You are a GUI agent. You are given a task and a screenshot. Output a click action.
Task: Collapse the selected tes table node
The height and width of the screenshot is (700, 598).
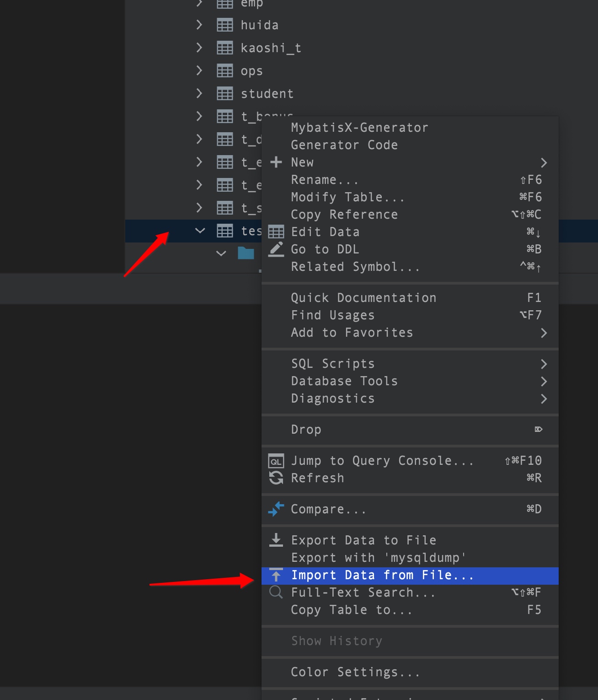point(200,231)
